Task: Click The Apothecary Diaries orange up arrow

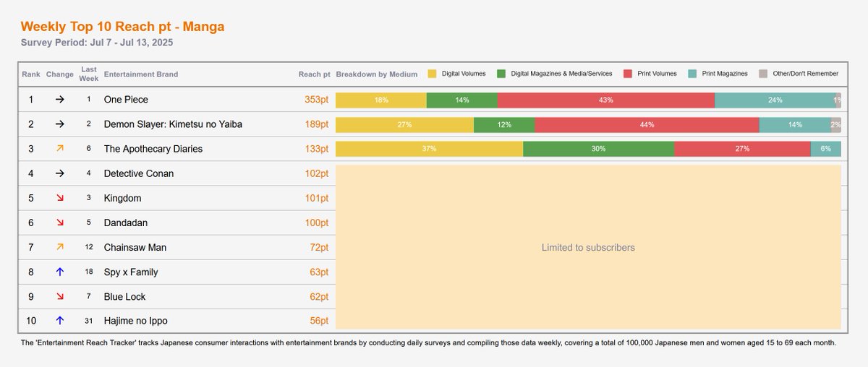Action: (60, 149)
